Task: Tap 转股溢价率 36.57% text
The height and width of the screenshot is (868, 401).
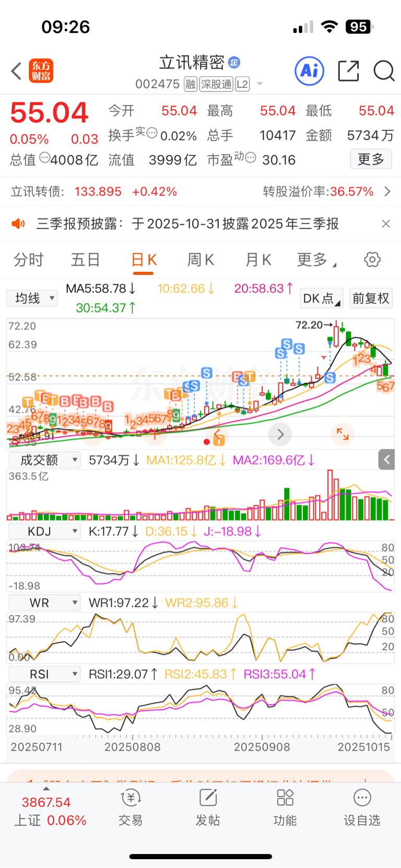Action: [319, 192]
